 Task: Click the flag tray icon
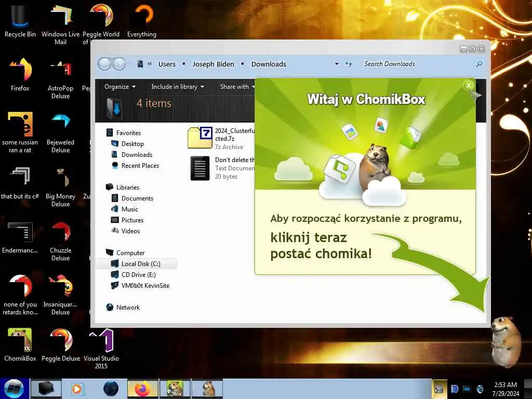(x=455, y=389)
